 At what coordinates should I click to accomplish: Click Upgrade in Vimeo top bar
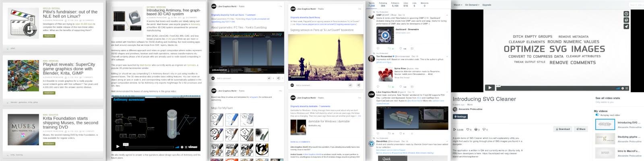coord(487,5)
